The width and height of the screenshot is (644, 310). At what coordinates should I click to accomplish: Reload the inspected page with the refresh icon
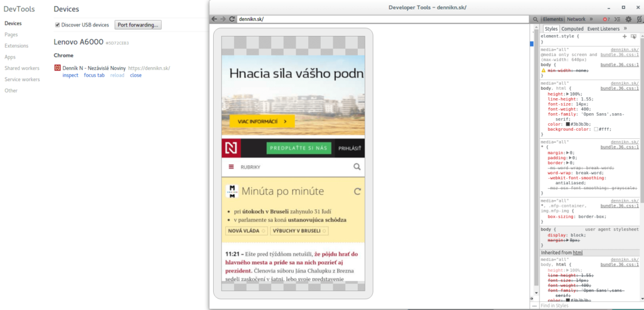tap(232, 19)
